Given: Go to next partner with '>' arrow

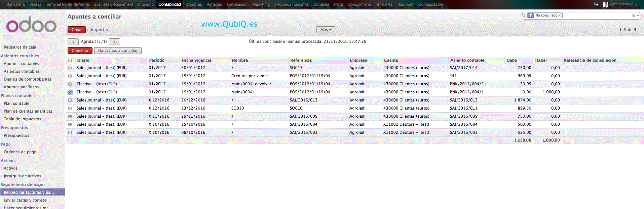Looking at the screenshot, I should point(114,42).
